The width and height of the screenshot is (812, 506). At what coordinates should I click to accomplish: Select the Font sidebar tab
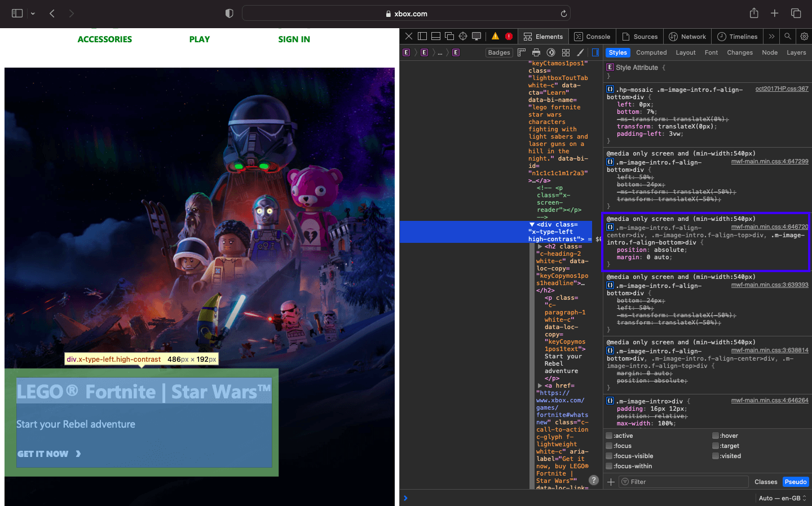711,52
